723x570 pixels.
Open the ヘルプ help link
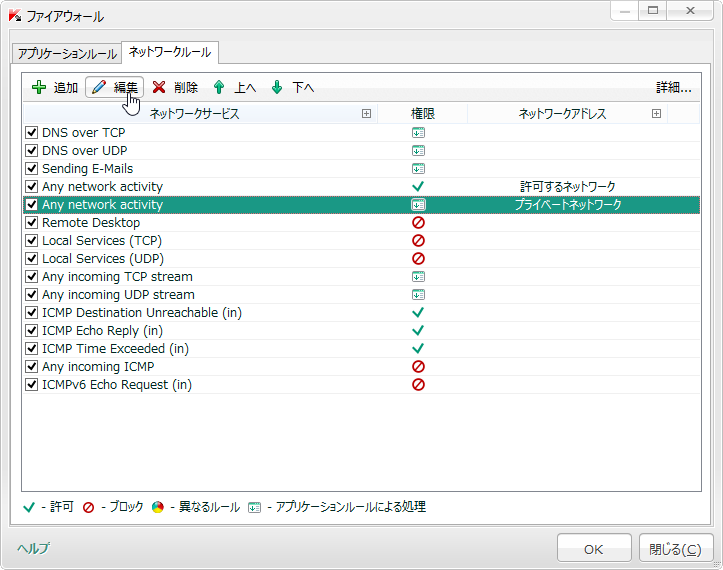pos(32,548)
